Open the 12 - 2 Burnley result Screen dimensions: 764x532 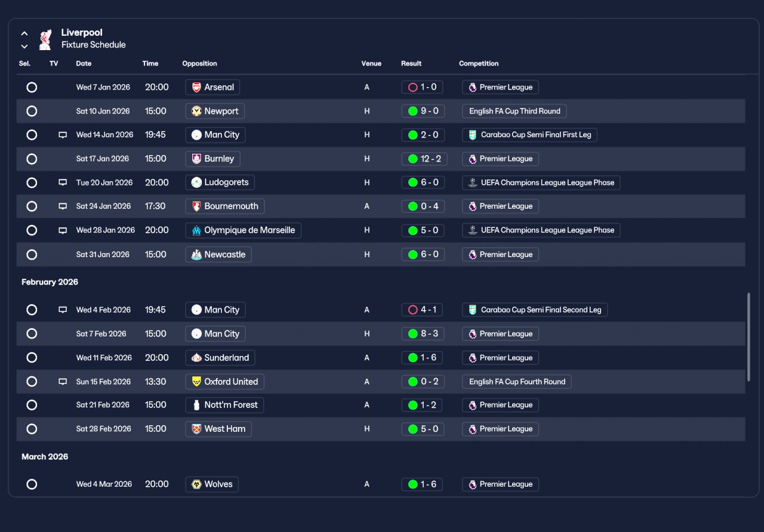pyautogui.click(x=424, y=159)
